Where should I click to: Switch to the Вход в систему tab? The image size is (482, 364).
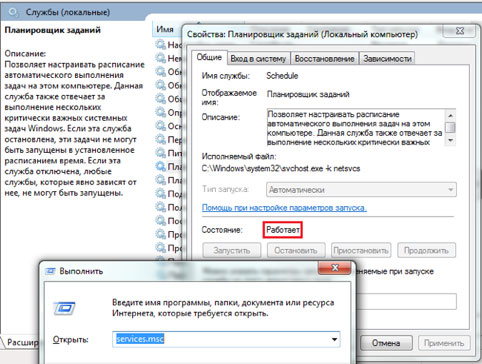tap(258, 59)
